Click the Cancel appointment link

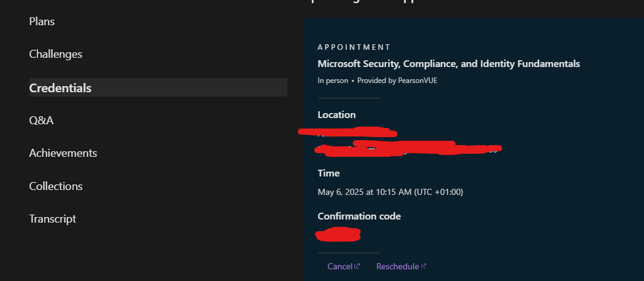click(343, 266)
